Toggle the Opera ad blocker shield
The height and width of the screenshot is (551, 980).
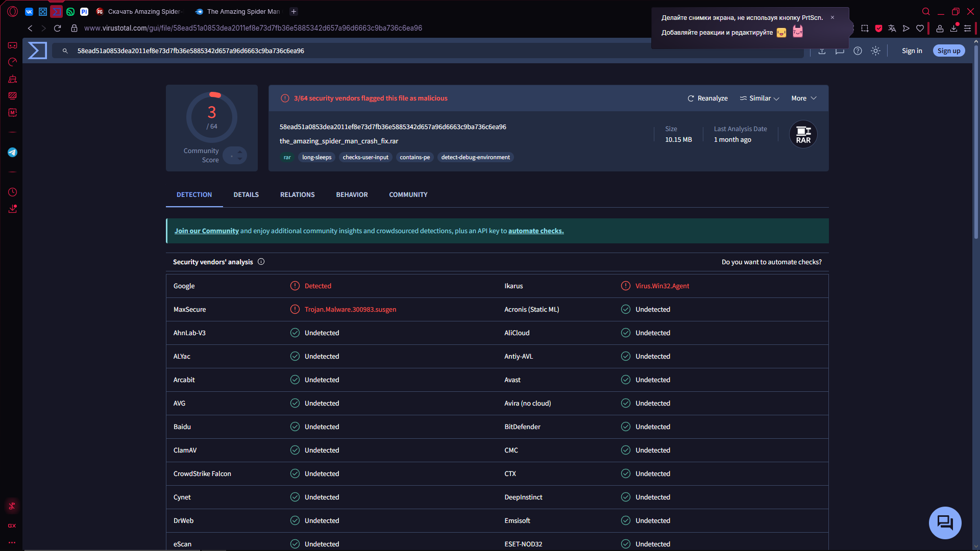click(878, 29)
